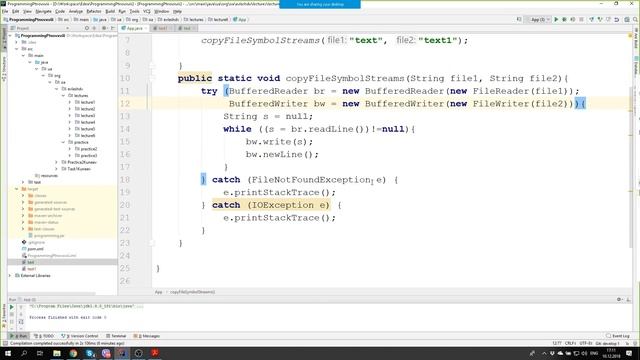Open the Refactor menu
640x360 pixels.
93,11
